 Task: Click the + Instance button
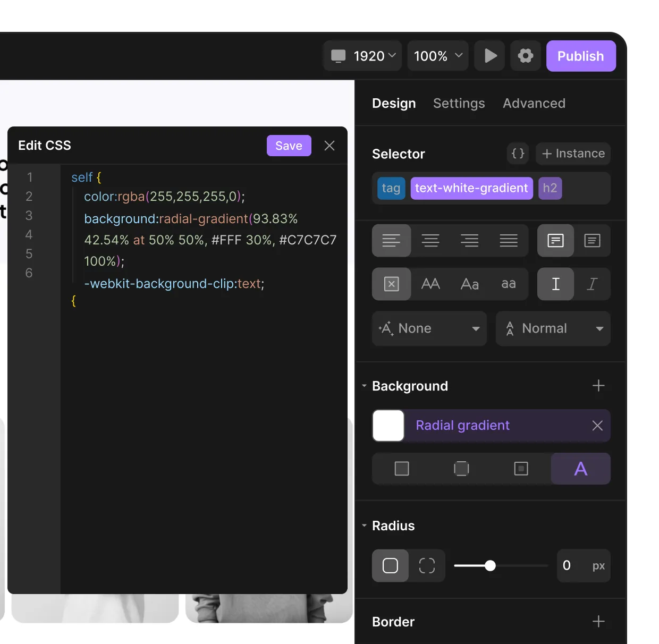[x=573, y=154]
